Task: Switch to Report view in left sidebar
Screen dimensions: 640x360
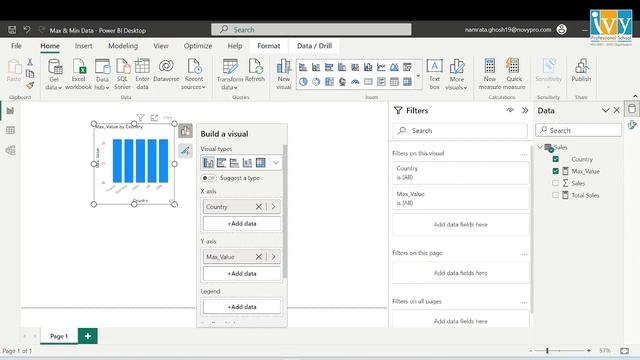Action: tap(10, 111)
